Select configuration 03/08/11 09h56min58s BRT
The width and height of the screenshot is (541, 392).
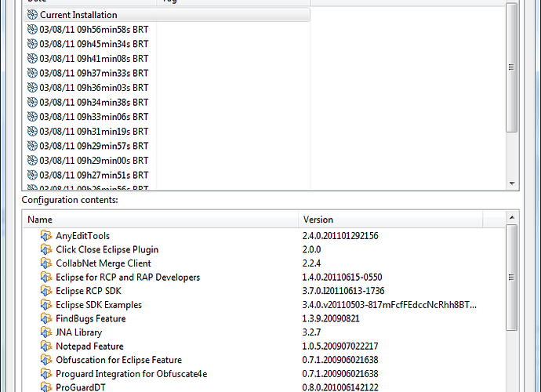(94, 29)
